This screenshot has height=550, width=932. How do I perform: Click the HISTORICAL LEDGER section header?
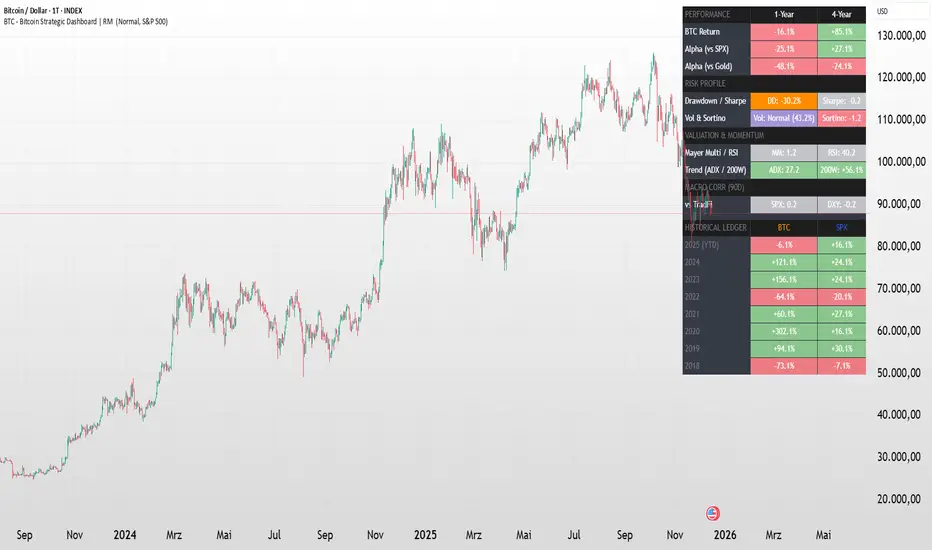pyautogui.click(x=714, y=227)
